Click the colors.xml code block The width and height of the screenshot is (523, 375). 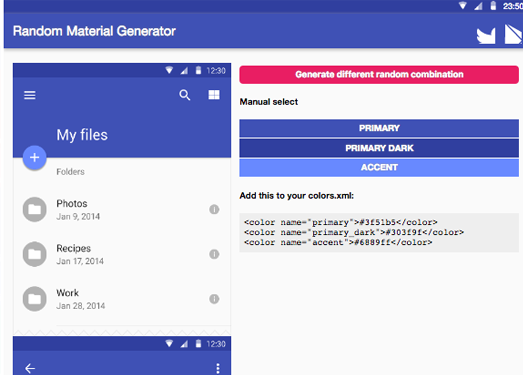coord(379,233)
